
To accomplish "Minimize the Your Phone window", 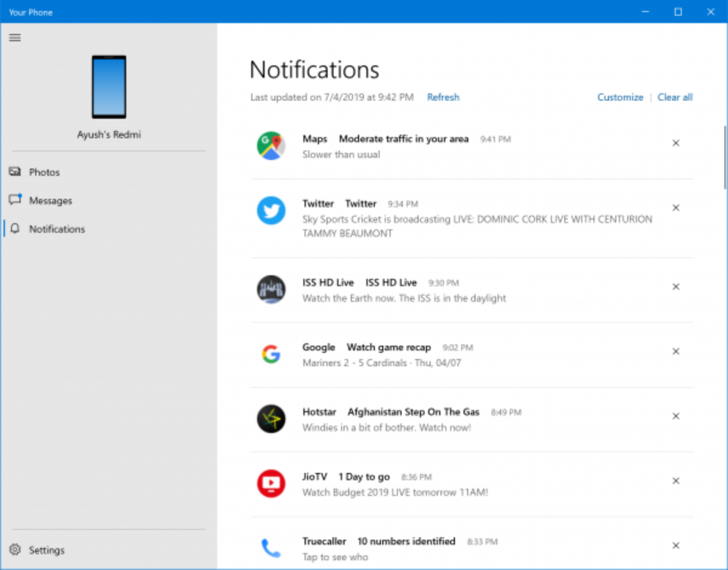I will pos(645,12).
